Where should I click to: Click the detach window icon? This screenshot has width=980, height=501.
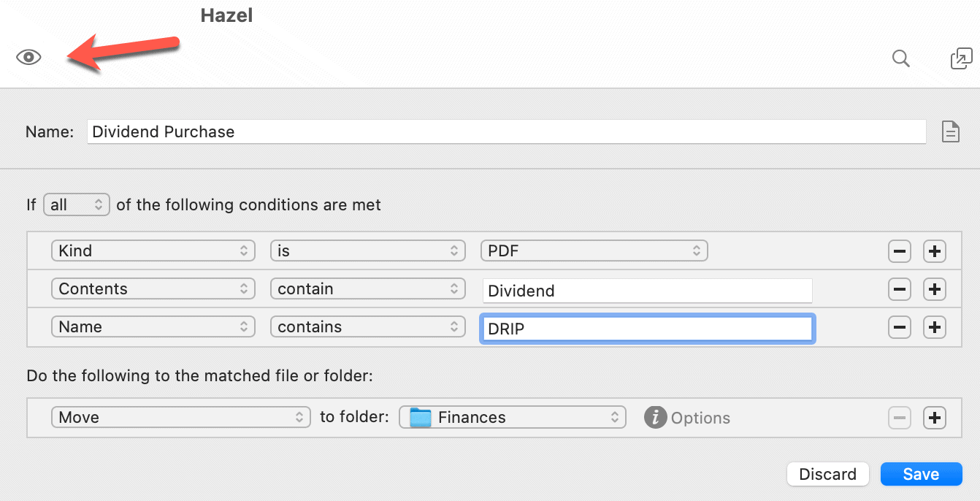[x=961, y=58]
